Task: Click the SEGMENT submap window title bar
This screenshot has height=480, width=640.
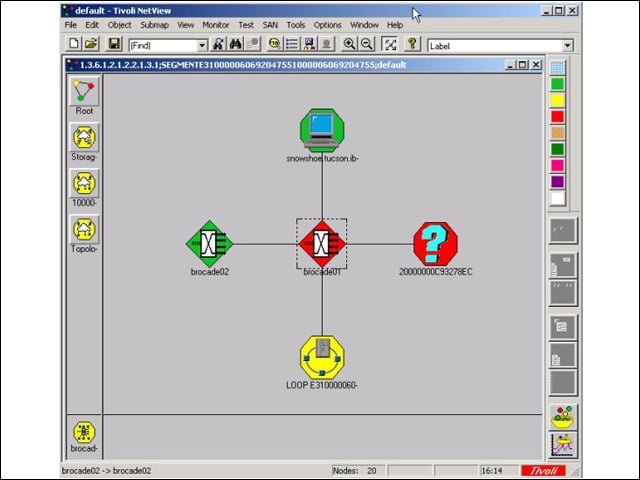Action: (286, 65)
